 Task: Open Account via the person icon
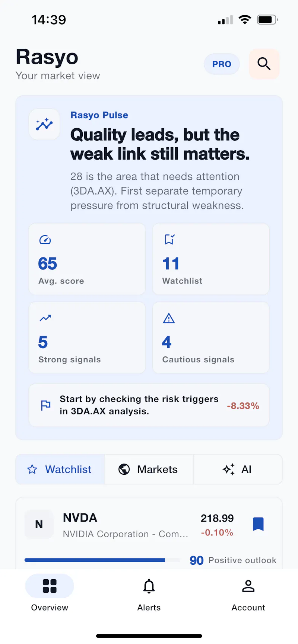tap(248, 586)
